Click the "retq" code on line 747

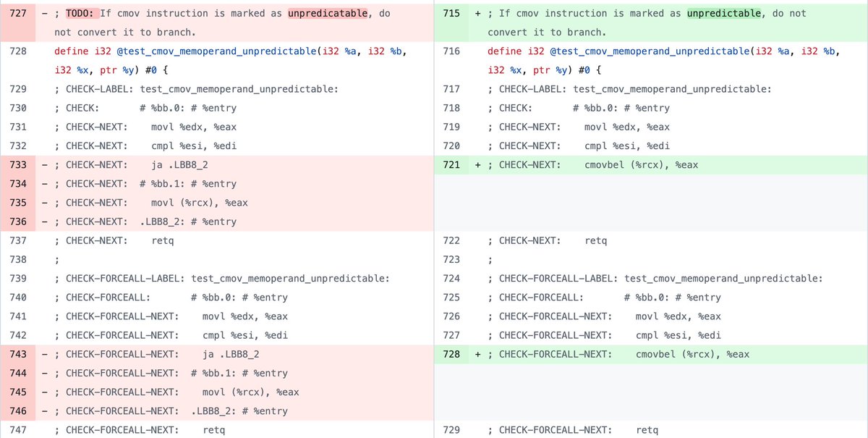(214, 429)
